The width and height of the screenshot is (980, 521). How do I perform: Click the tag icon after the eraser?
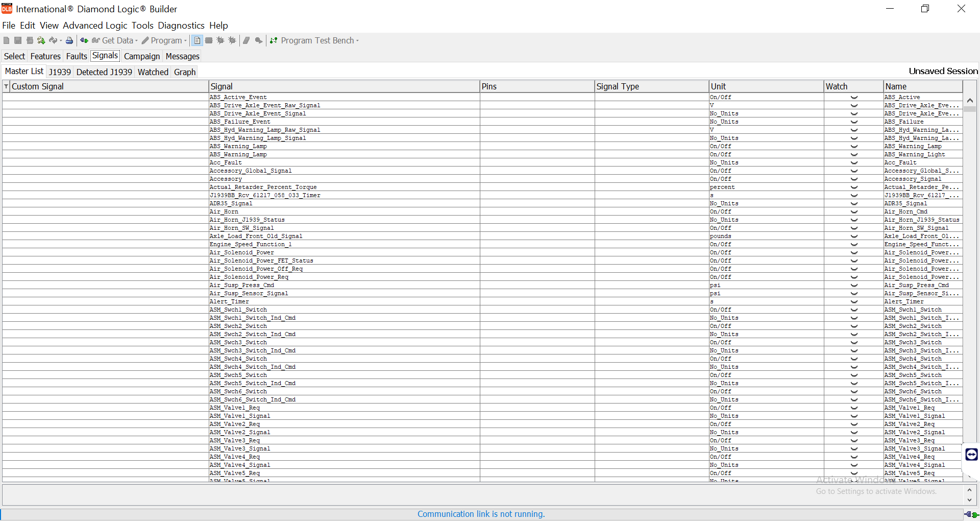point(259,40)
